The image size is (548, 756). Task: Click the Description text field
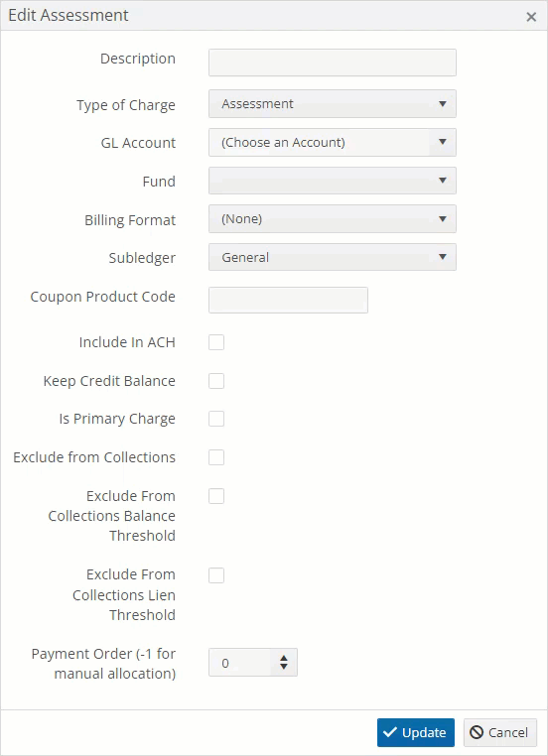coord(333,63)
